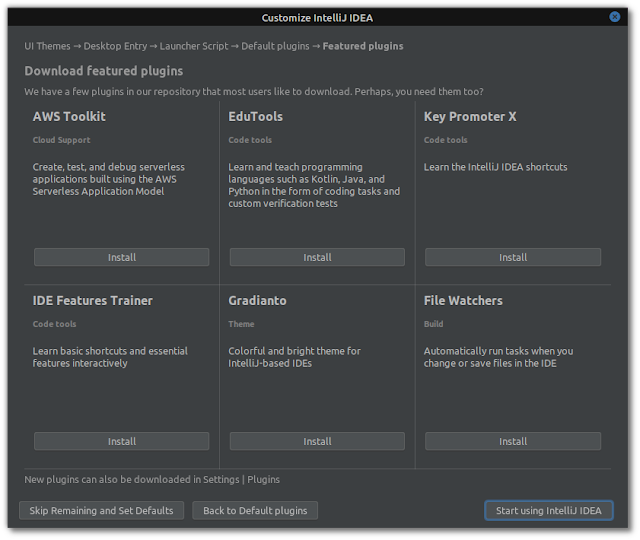The width and height of the screenshot is (640, 540).
Task: Click the UI Themes breadcrumb step
Action: click(47, 46)
